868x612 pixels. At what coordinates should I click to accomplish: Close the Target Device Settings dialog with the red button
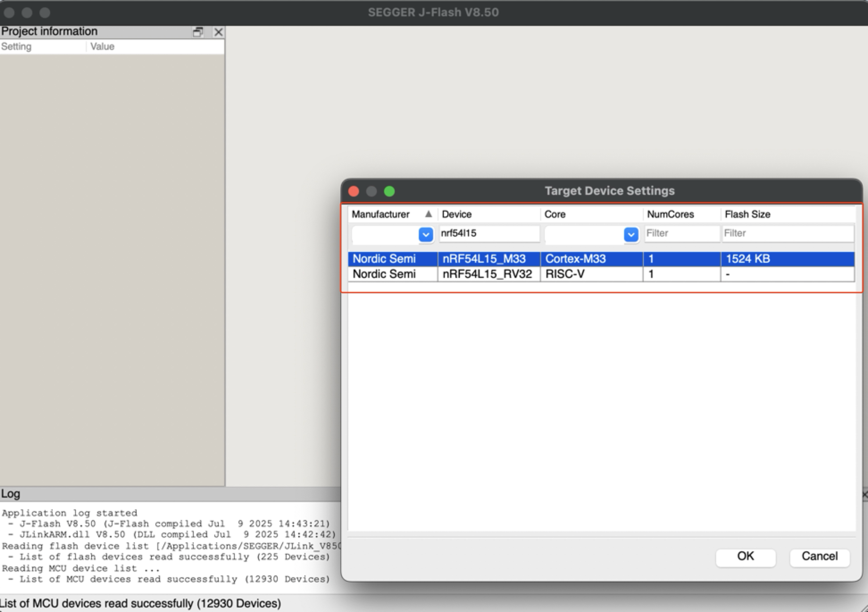354,191
